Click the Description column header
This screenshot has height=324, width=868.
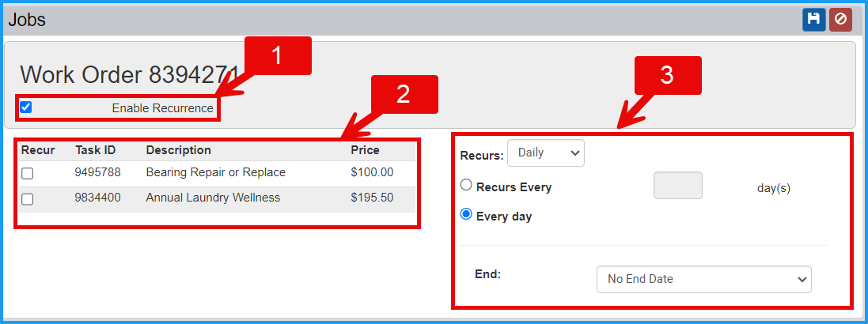pos(178,150)
